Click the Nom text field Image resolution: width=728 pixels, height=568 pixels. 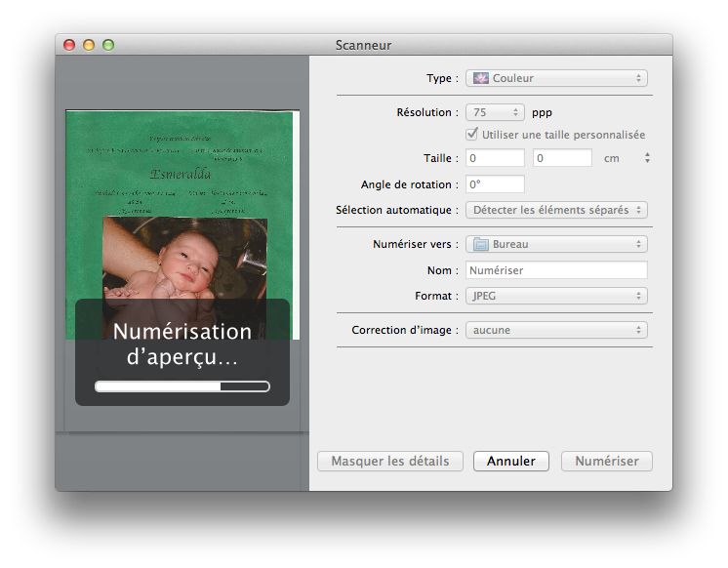tap(556, 270)
